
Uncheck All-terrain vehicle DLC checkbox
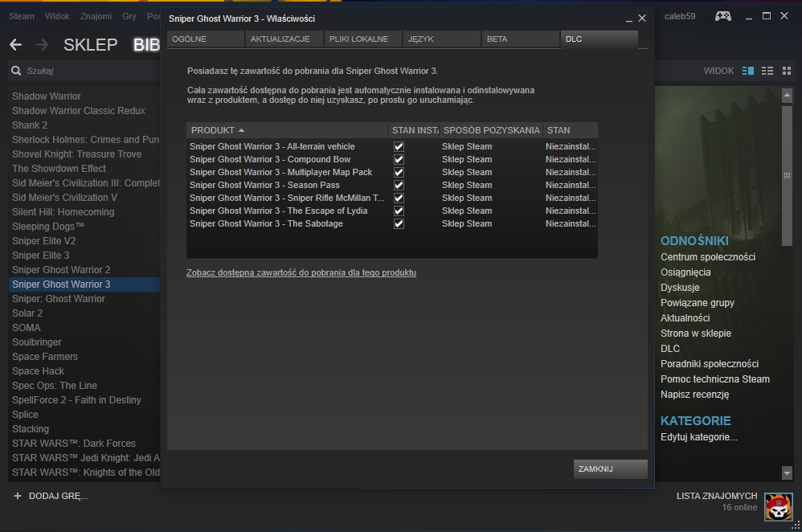click(x=399, y=146)
